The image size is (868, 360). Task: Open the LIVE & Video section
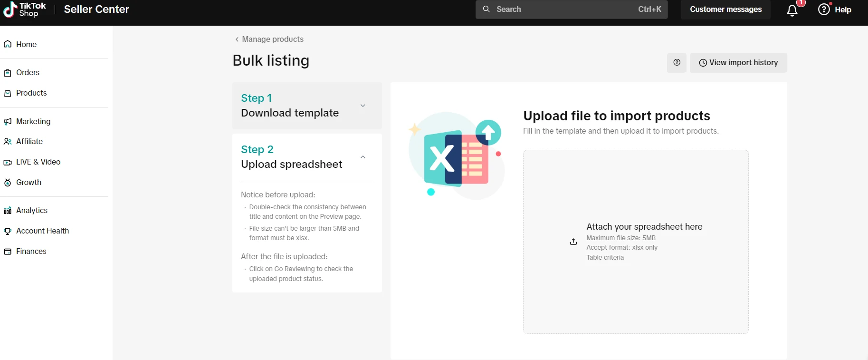point(38,162)
